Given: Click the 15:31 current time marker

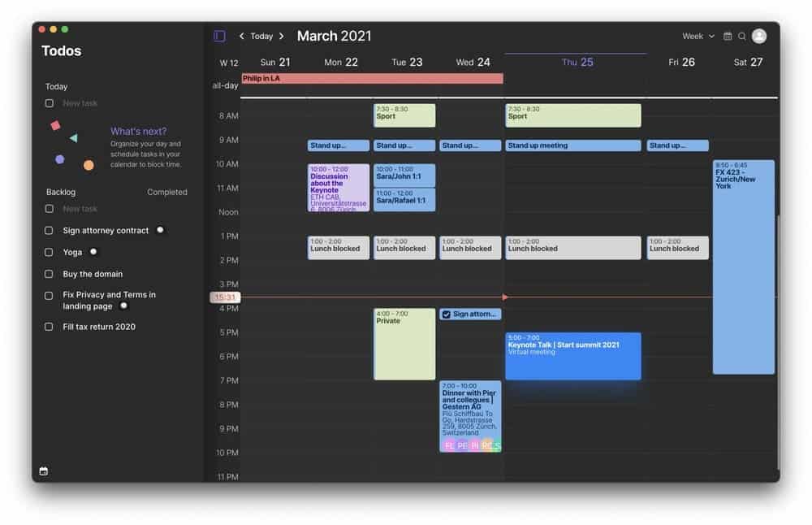Looking at the screenshot, I should 225,297.
